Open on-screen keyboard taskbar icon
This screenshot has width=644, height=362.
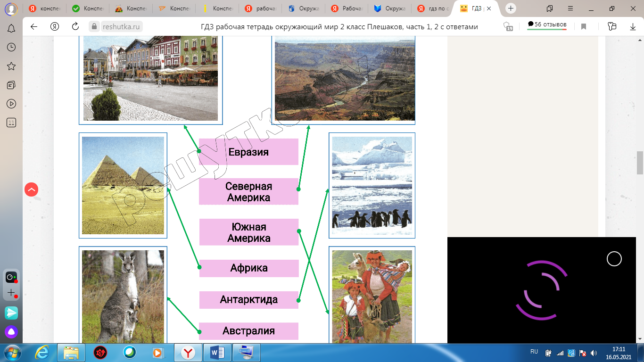(x=247, y=353)
